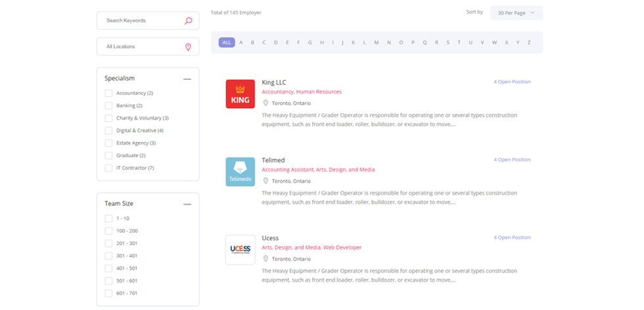Screen dimensions: 644x310
Task: Focus the Search Keywords field
Action: click(x=148, y=20)
